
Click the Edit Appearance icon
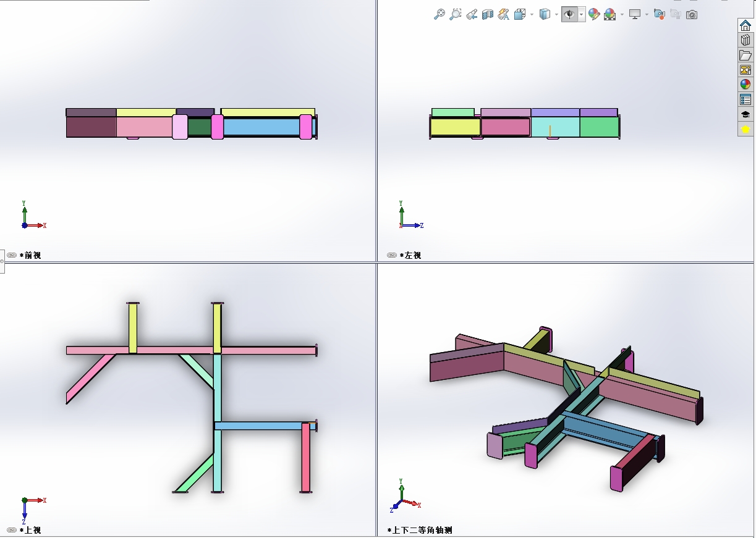point(594,14)
